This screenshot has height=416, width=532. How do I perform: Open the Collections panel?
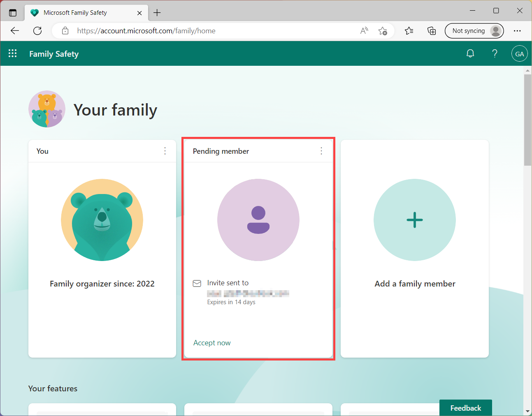432,31
